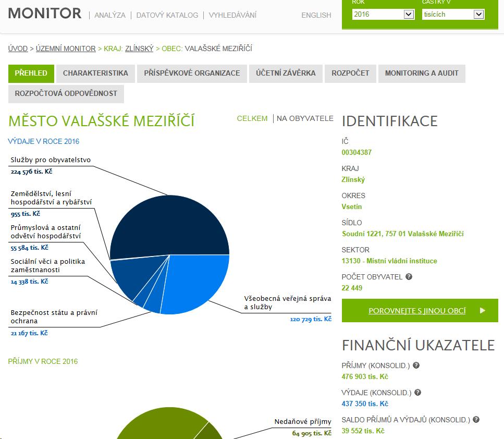
Task: Open help icon next to VÝDAJE (KONSOLID.)
Action: pos(417,393)
